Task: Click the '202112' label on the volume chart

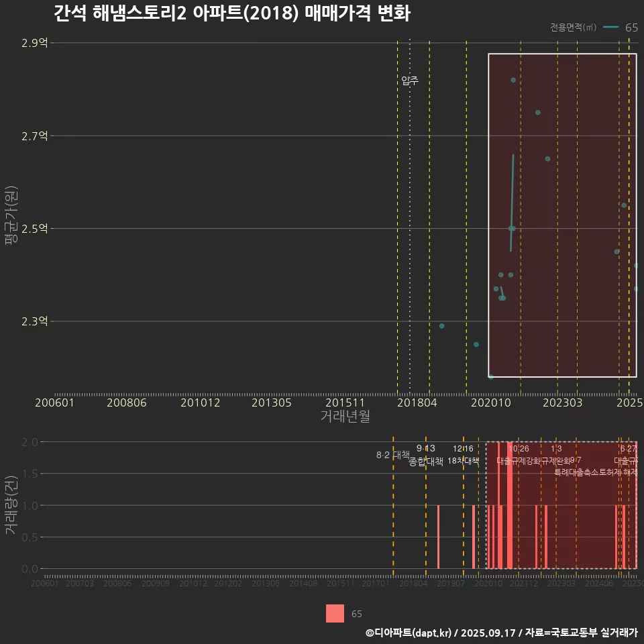Action: point(524,583)
